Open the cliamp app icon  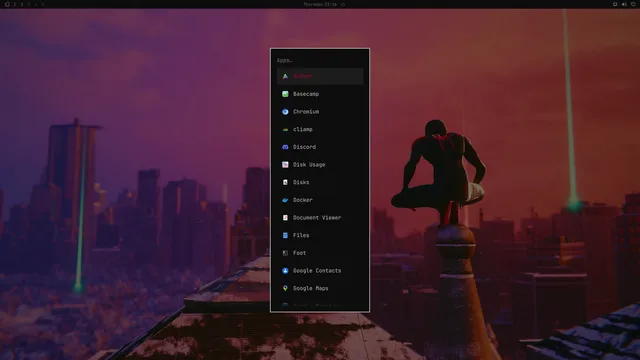pyautogui.click(x=285, y=129)
